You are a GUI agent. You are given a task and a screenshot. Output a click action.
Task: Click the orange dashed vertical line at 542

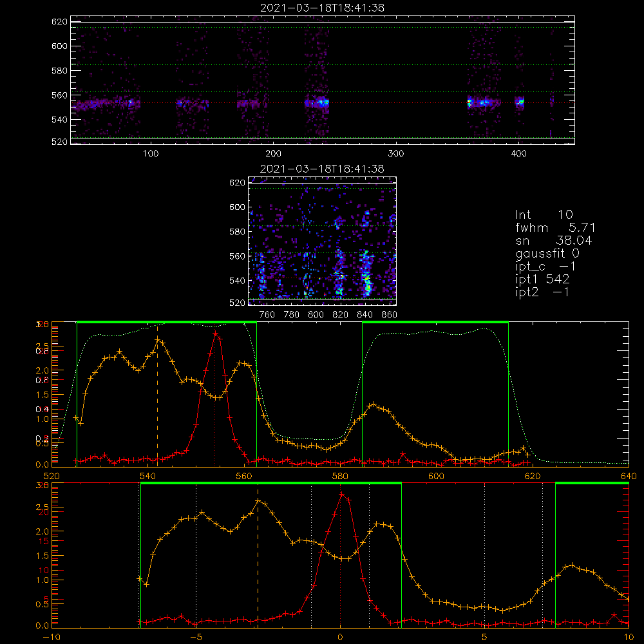pos(157,394)
